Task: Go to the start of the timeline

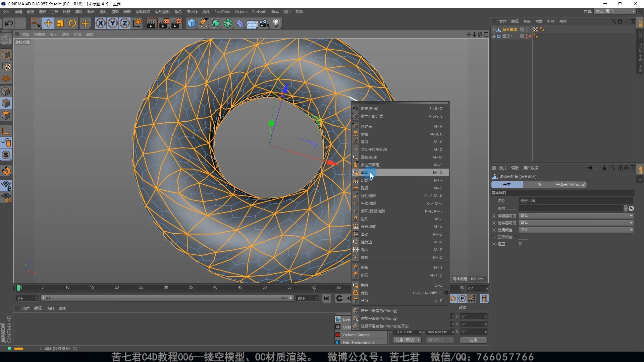Action: [326, 298]
